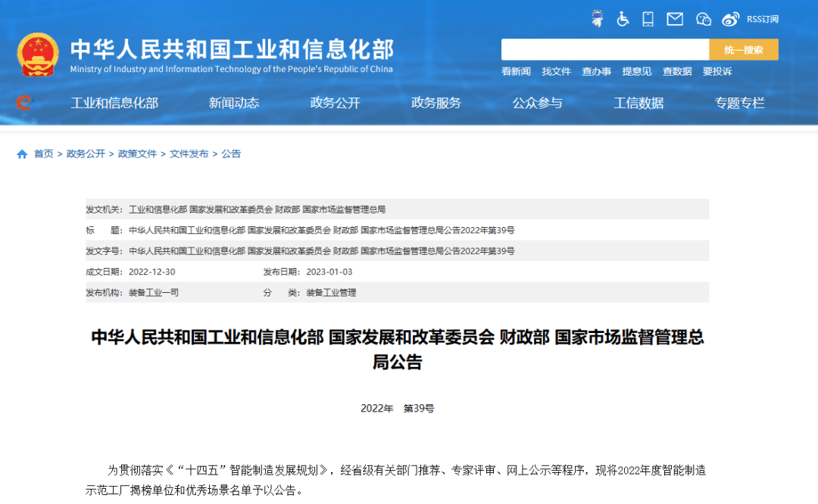Click the blue home icon in breadcrumb
This screenshot has height=504, width=818.
[22, 154]
